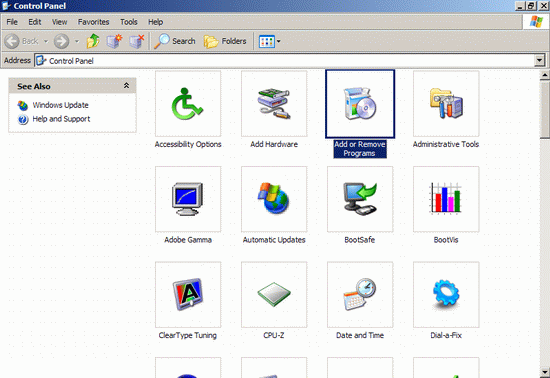Open the File menu
This screenshot has height=378, width=550.
click(x=12, y=22)
